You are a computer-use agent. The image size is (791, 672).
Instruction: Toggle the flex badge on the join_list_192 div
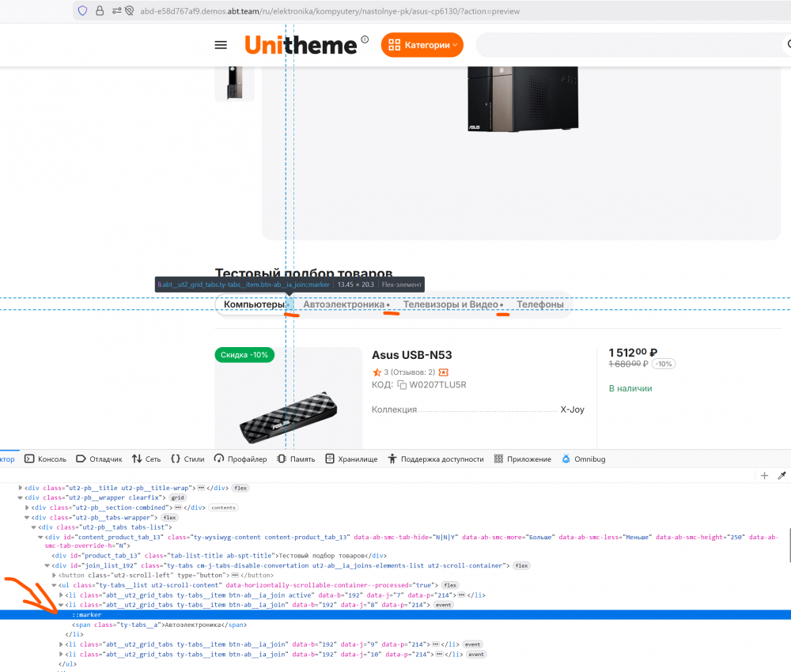(x=521, y=565)
